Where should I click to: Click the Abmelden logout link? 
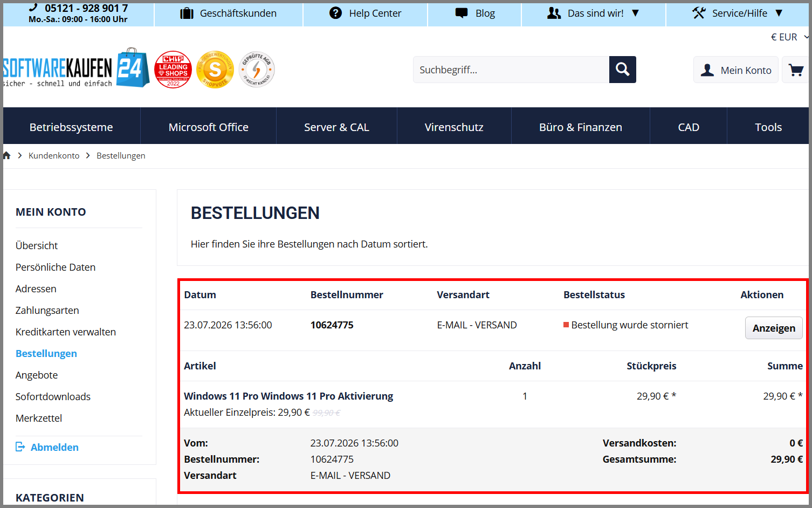tap(54, 447)
